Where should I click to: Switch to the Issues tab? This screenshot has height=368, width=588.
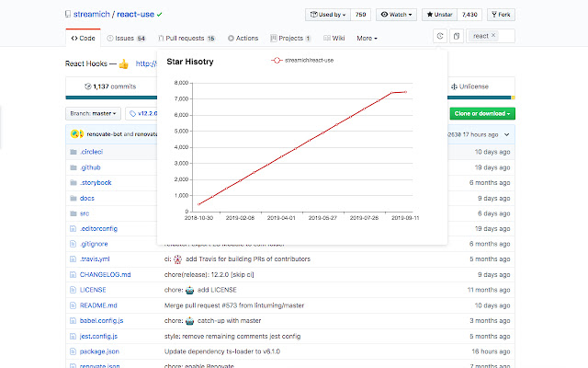coord(126,39)
